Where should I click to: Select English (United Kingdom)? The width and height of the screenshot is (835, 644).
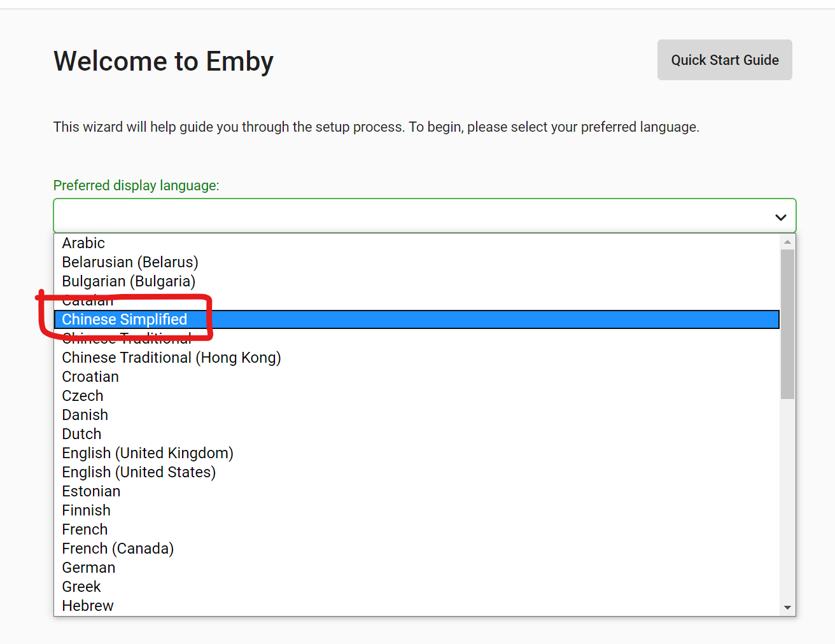(148, 453)
